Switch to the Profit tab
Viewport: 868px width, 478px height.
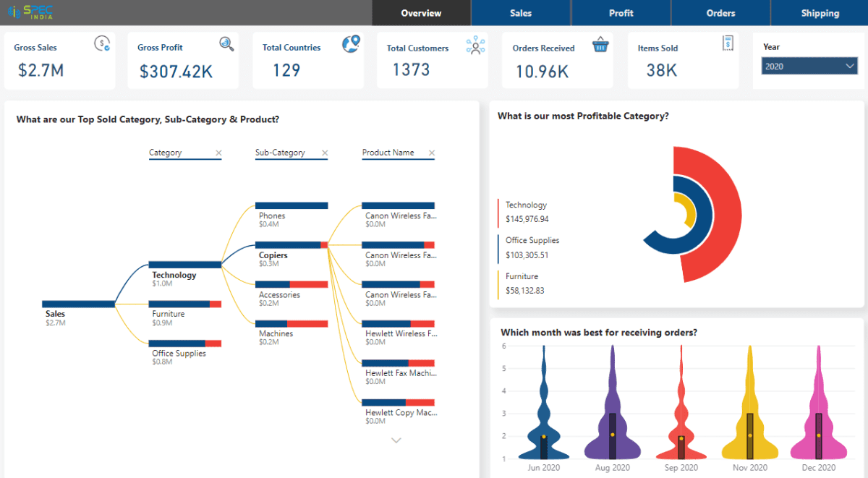tap(621, 13)
